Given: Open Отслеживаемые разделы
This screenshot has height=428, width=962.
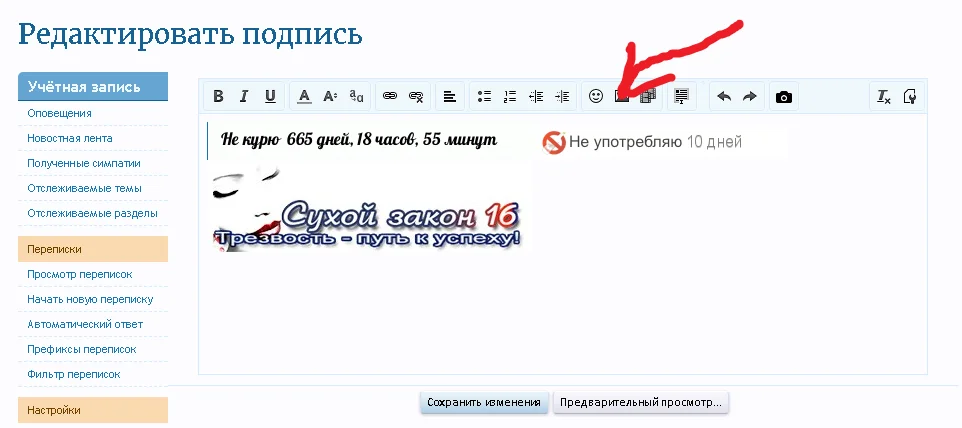Looking at the screenshot, I should [x=93, y=214].
